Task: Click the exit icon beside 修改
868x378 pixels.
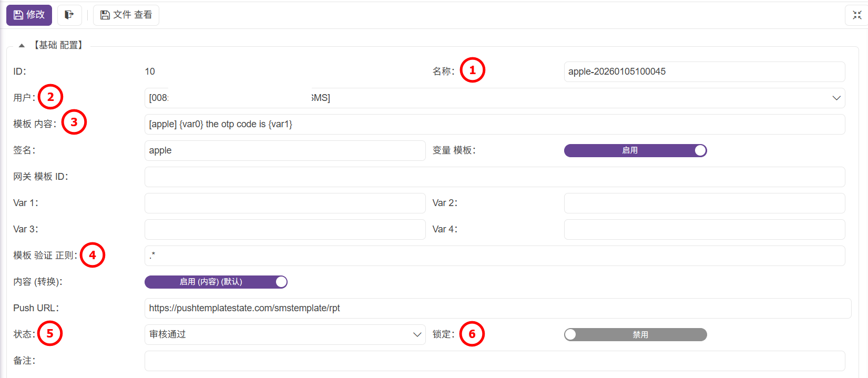Action: coord(69,15)
